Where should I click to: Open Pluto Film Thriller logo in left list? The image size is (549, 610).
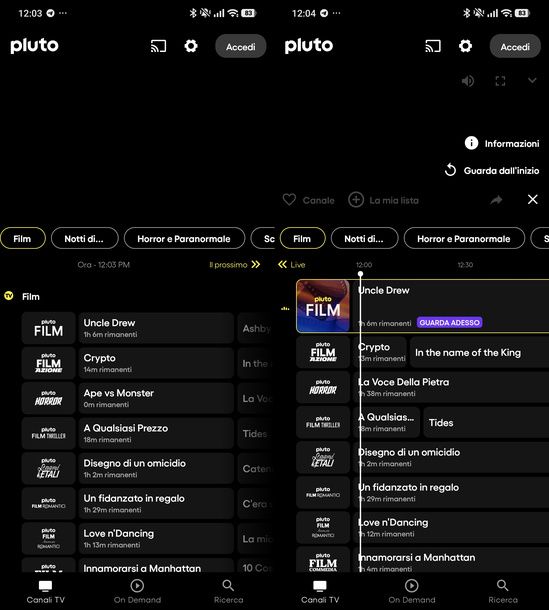(x=48, y=433)
